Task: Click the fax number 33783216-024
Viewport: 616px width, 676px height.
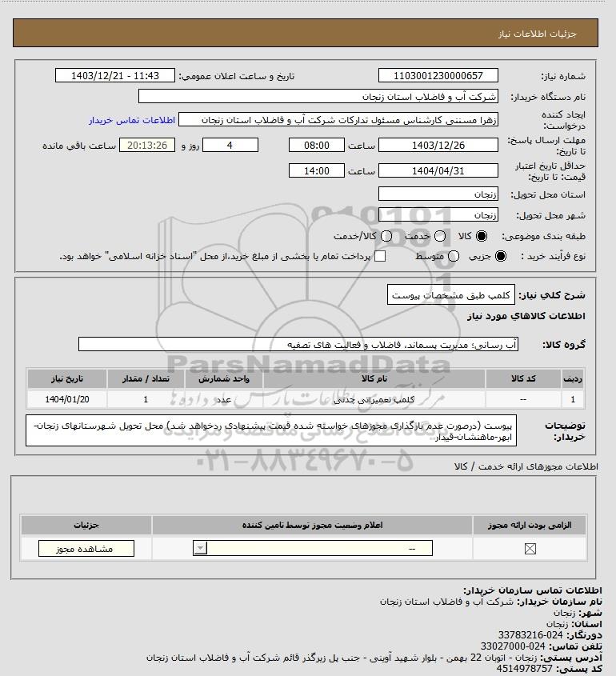Action: click(530, 634)
